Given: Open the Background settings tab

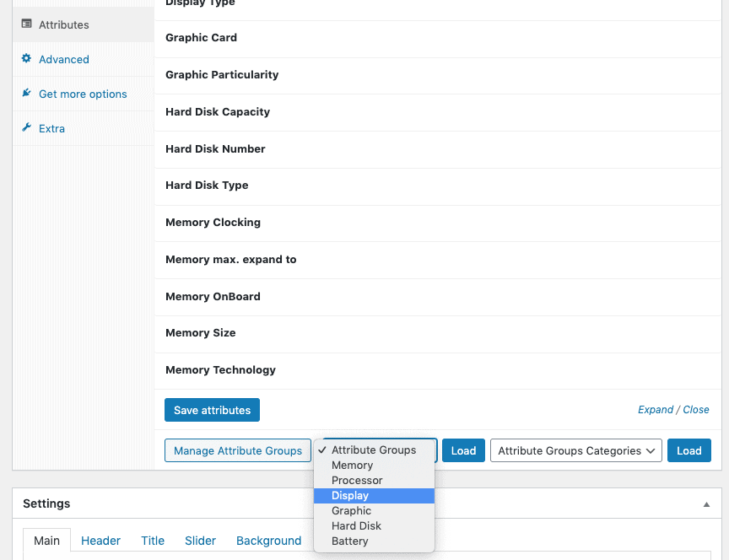Looking at the screenshot, I should (x=268, y=541).
